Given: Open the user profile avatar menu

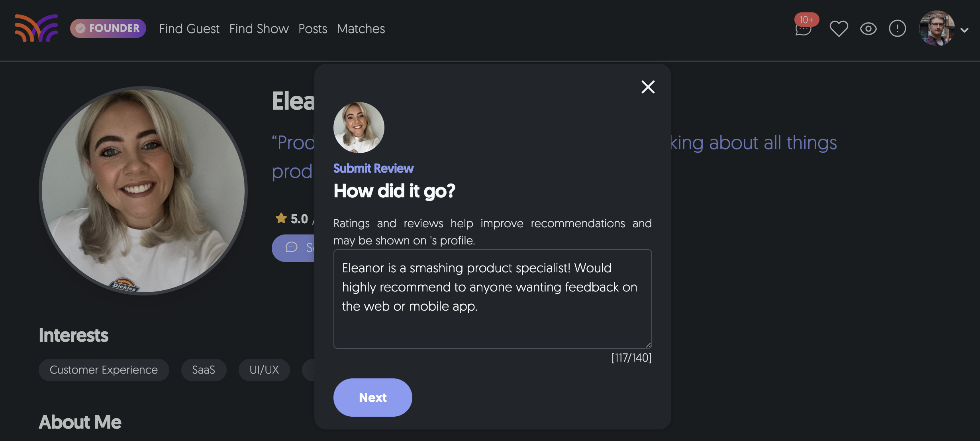Looking at the screenshot, I should click(x=937, y=28).
